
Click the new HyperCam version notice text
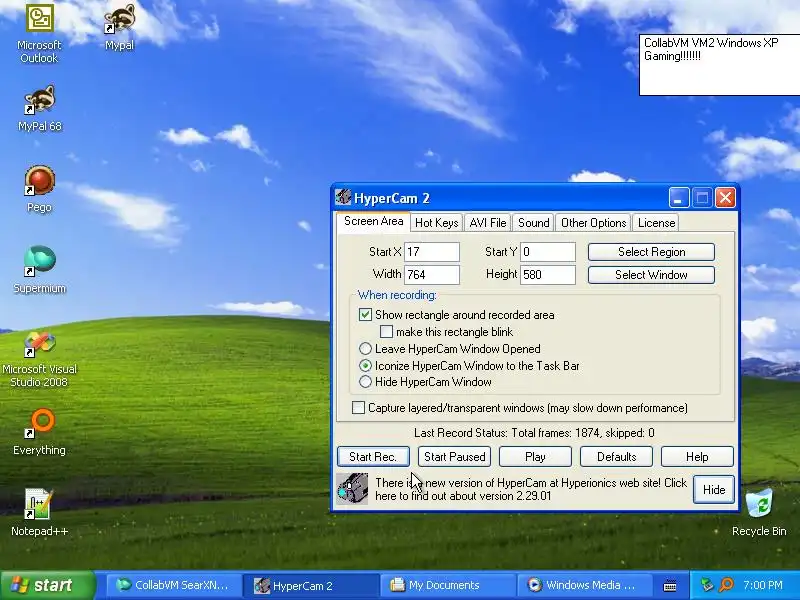531,489
